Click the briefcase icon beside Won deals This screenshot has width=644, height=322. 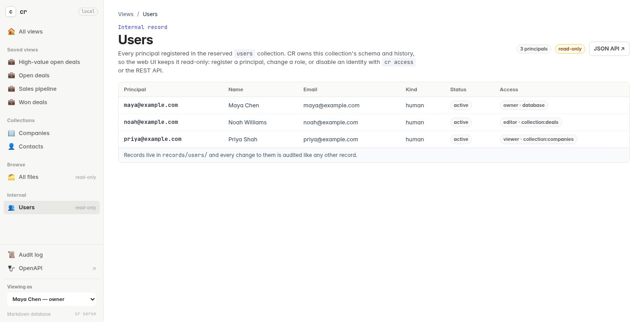(x=11, y=102)
